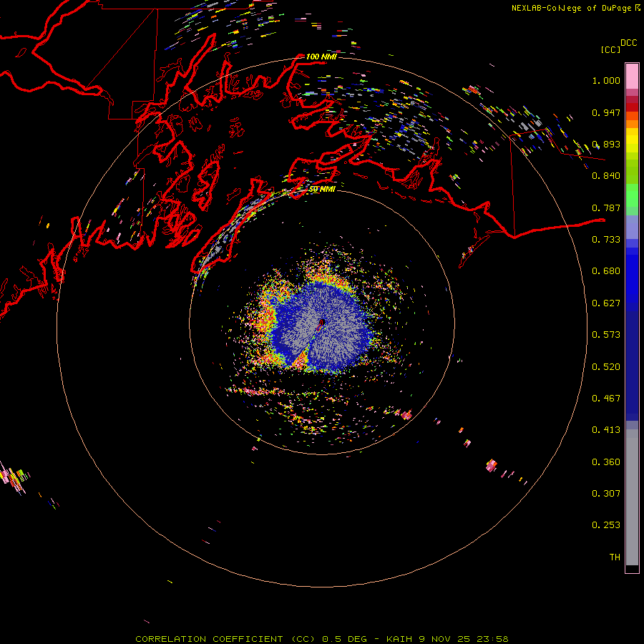
Task: Select the 0.840 scale value
Action: [606, 176]
